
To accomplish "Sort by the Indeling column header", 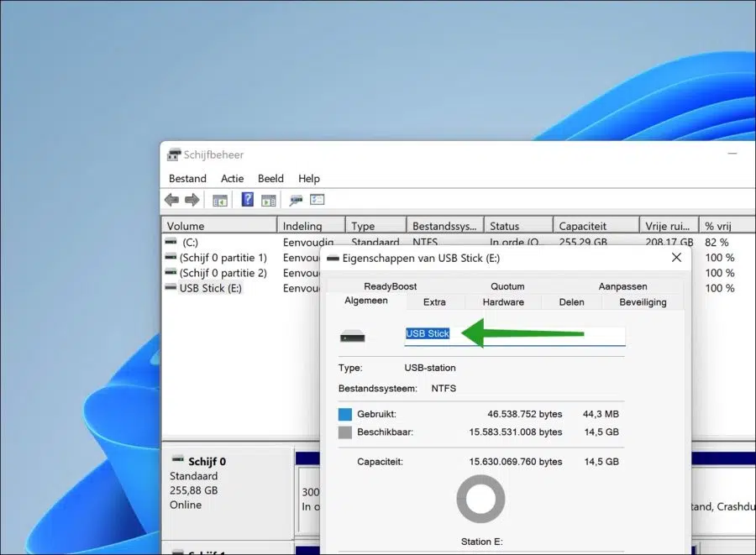I will [312, 226].
